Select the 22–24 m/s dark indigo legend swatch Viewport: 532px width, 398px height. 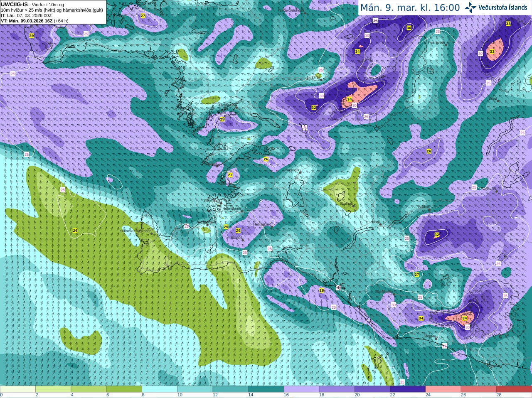coord(408,389)
